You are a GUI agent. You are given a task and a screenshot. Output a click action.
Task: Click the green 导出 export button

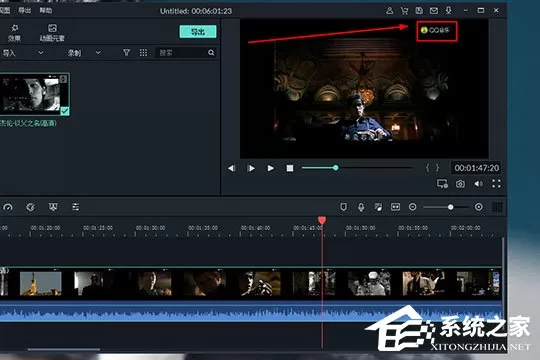coord(198,32)
